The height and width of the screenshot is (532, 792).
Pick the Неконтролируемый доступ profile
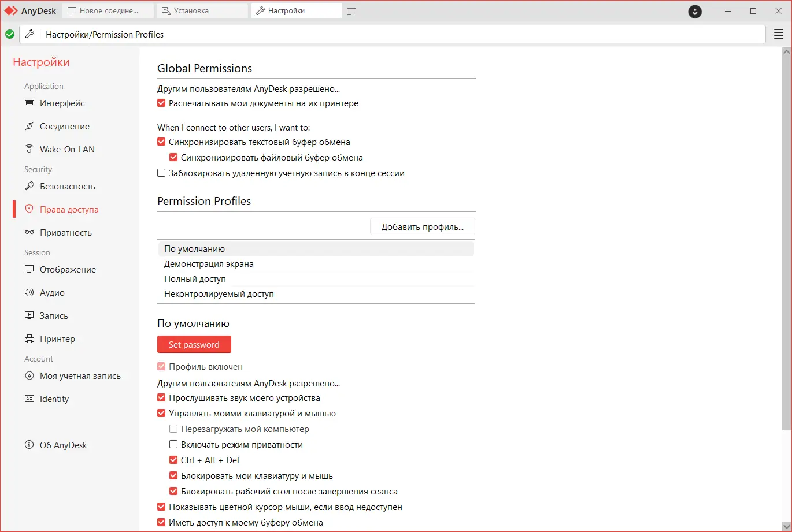click(316, 294)
